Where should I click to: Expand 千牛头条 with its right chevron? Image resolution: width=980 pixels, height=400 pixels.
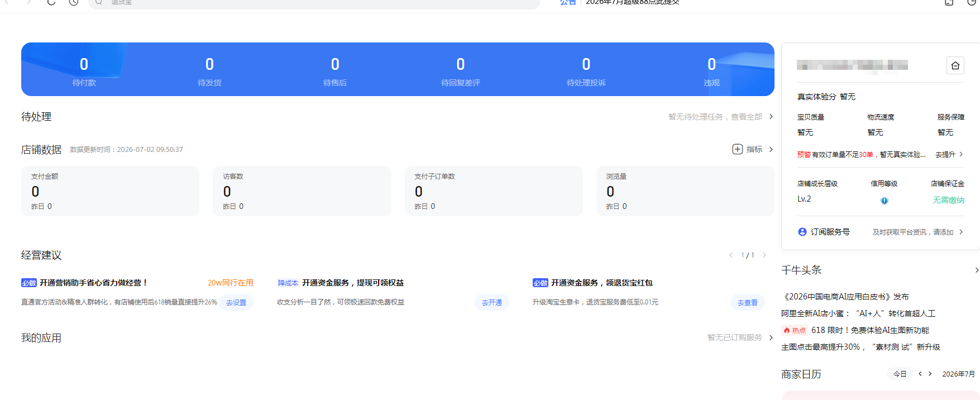pos(977,270)
